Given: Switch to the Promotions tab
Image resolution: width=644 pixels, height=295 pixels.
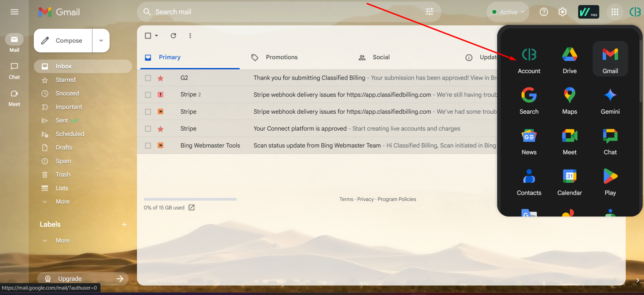Looking at the screenshot, I should [281, 57].
